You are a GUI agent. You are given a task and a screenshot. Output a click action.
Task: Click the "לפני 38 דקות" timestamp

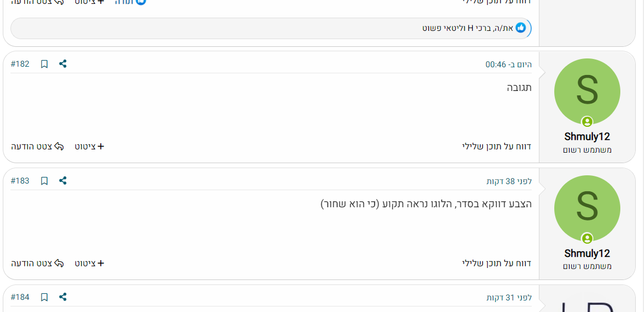click(x=509, y=181)
